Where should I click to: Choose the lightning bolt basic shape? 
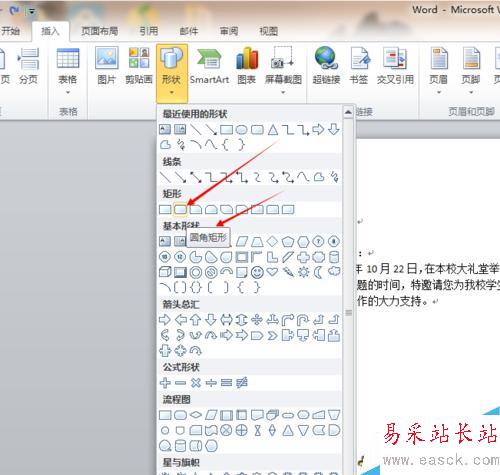[x=288, y=272]
